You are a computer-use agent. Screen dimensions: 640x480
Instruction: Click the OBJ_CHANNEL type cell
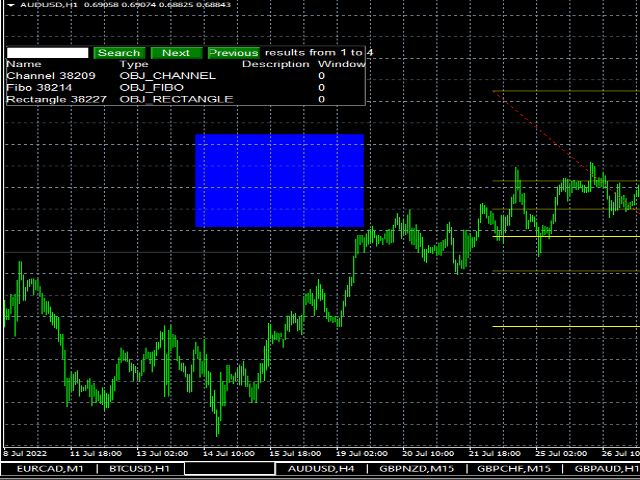(x=167, y=76)
